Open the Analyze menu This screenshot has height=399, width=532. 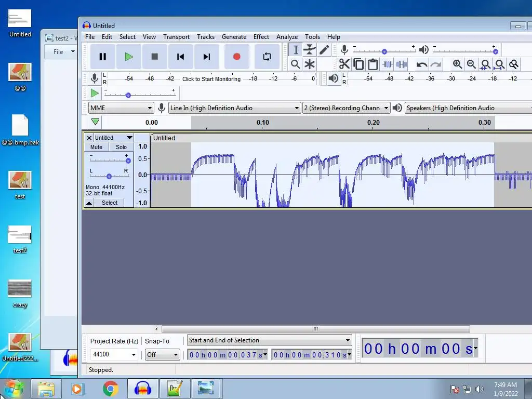point(287,37)
